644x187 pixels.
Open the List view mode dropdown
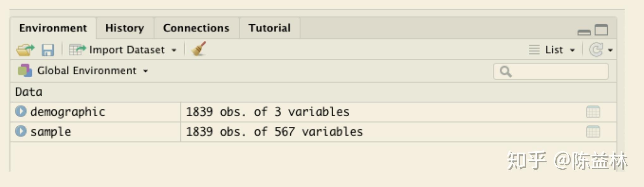[552, 50]
